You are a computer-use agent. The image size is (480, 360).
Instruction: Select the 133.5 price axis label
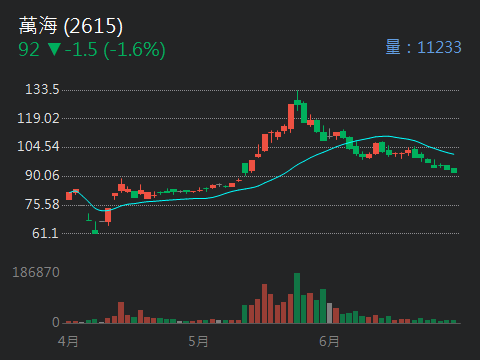[x=42, y=89]
